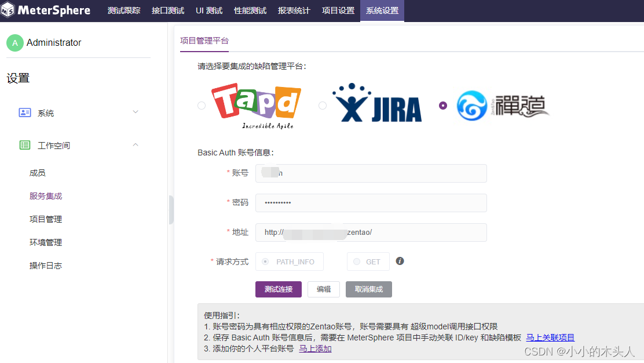The height and width of the screenshot is (363, 644).
Task: Click the 使用指引 heading text
Action: point(222,315)
